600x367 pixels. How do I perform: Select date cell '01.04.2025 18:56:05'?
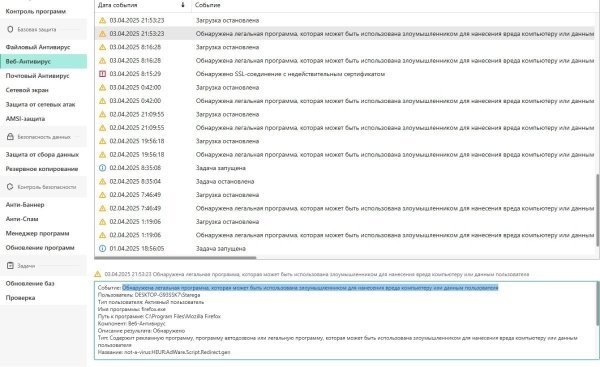(137, 248)
